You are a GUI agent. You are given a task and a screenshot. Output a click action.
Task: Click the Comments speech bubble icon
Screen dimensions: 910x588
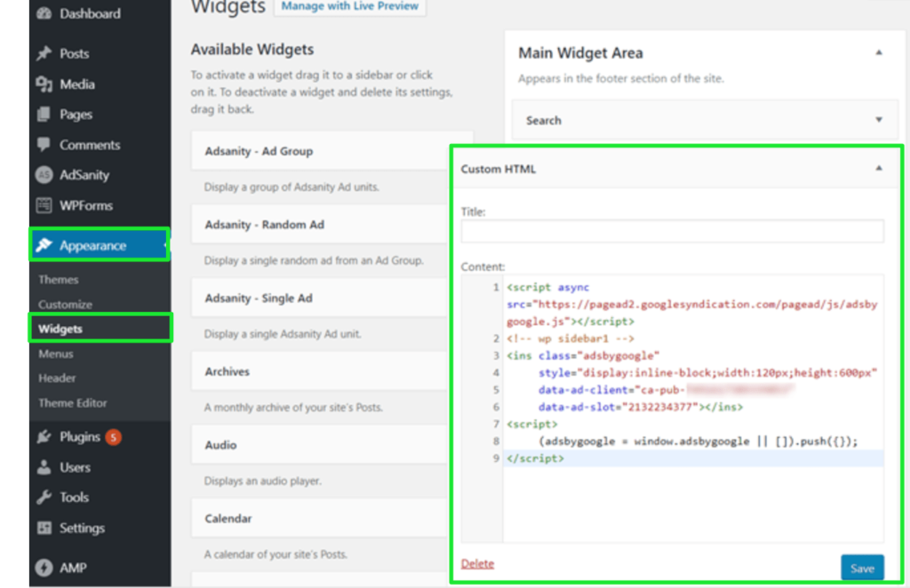[44, 145]
